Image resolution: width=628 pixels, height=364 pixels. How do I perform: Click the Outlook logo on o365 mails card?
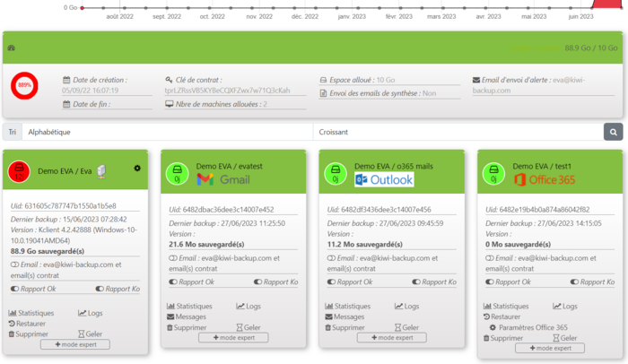coord(384,179)
